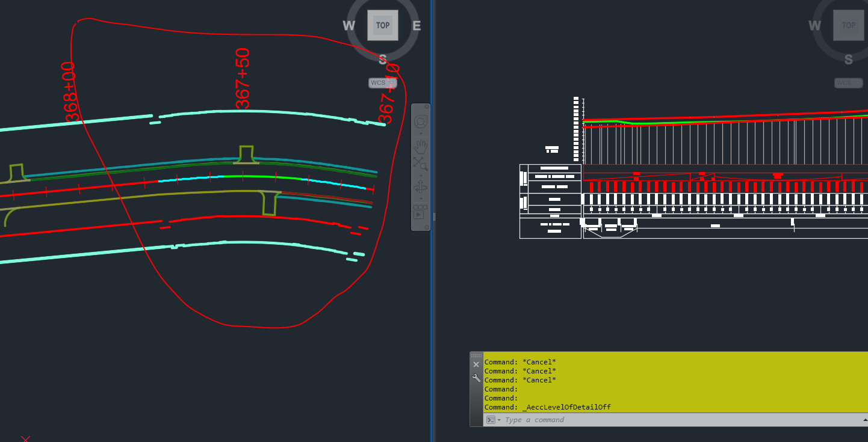Open the Pan tool's flyout arrow
The image size is (868, 442).
421,177
